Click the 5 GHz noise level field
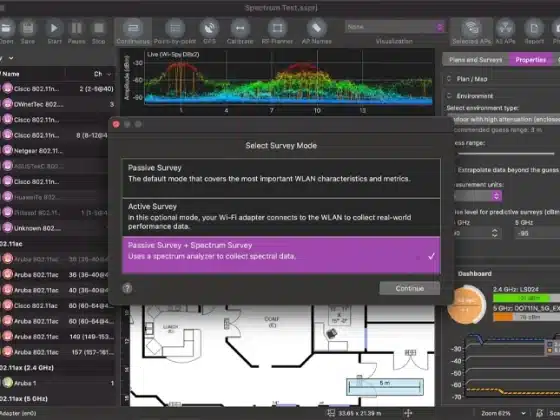Viewport: 560px width, 420px height. pos(537,233)
